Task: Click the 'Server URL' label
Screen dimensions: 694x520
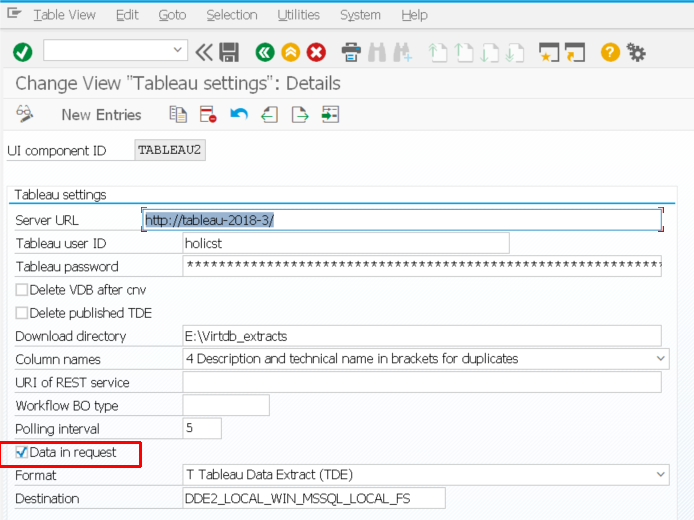Action: pyautogui.click(x=47, y=220)
